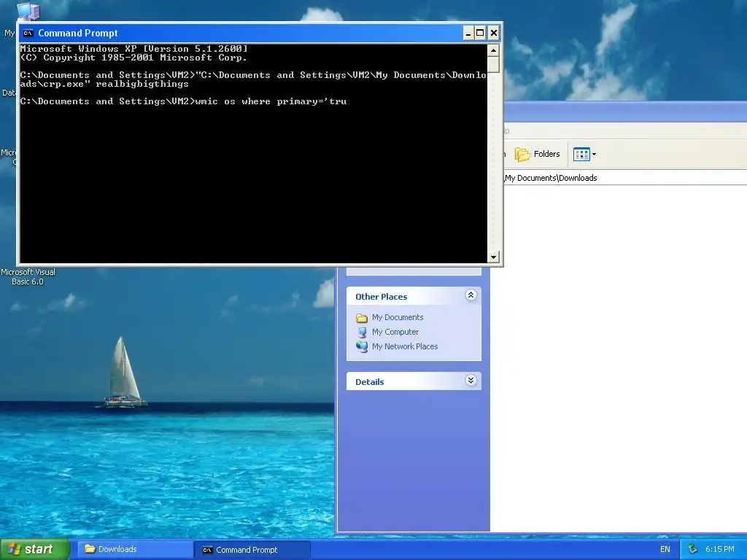This screenshot has width=747, height=560.
Task: Open My Network Places link
Action: pyautogui.click(x=404, y=346)
